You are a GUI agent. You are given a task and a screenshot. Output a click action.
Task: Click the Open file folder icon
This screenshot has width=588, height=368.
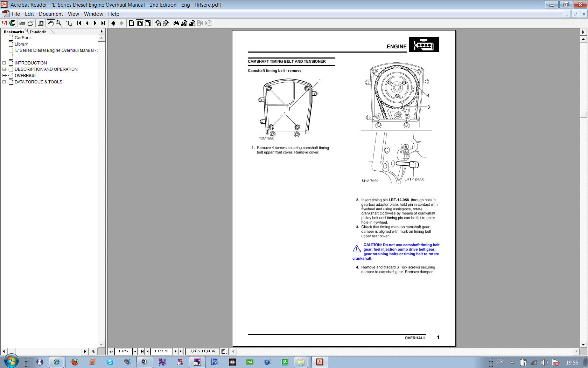tap(22, 23)
